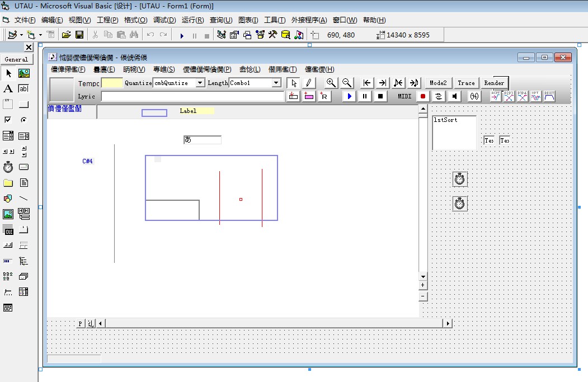Select the Timer control in the toolbox
Image resolution: width=588 pixels, height=382 pixels.
[x=8, y=167]
